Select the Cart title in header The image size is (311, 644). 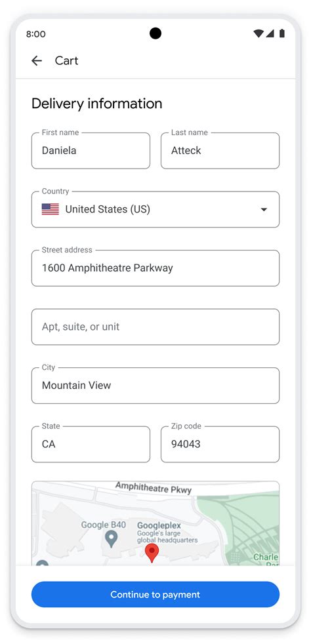pyautogui.click(x=66, y=61)
